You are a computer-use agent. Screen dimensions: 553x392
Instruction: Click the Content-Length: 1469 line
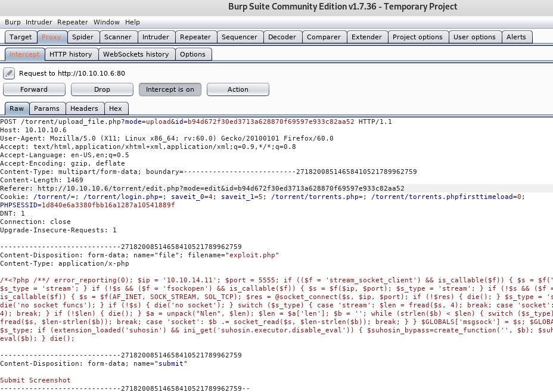click(x=42, y=180)
